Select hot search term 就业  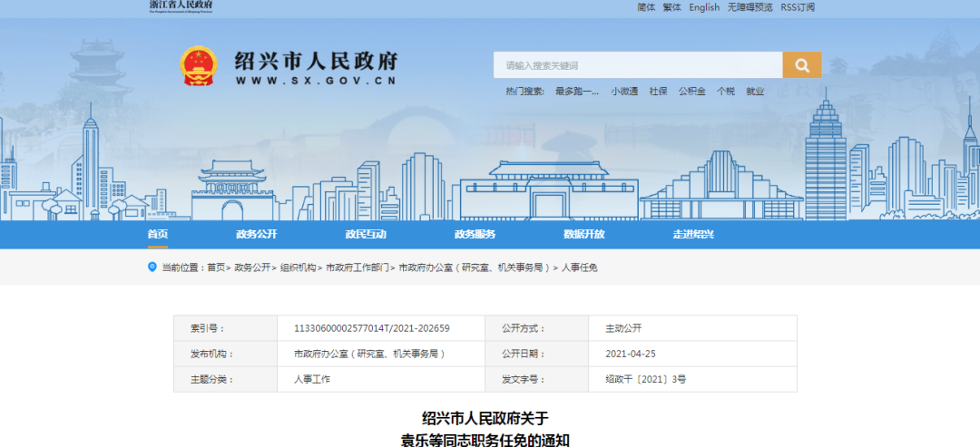coord(755,92)
